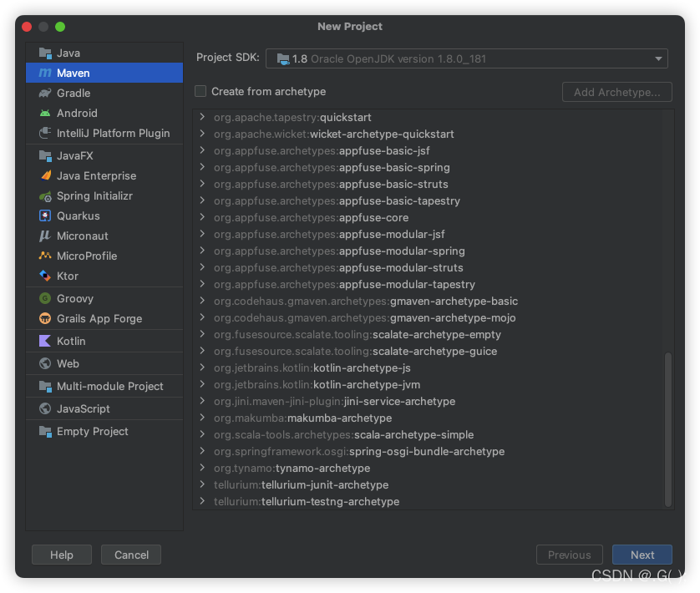Click the Gradle elephant icon
700x593 pixels.
[45, 93]
